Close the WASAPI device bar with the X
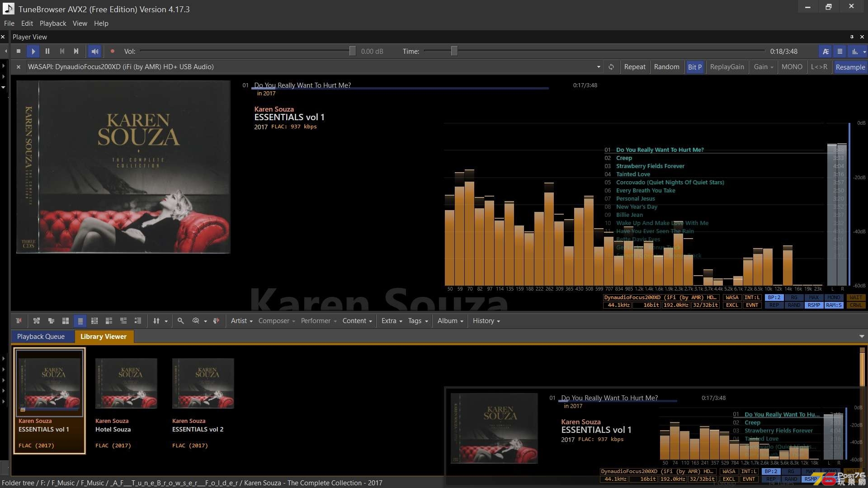 coord(19,67)
